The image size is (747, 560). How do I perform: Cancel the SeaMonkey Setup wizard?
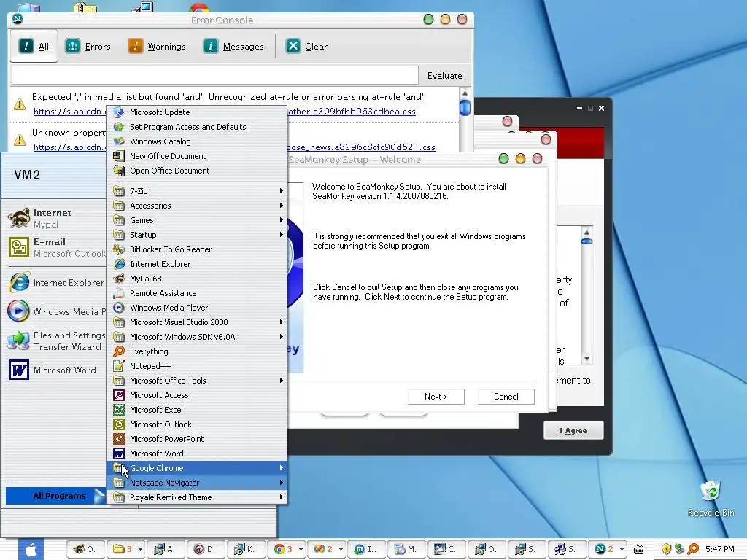click(506, 397)
